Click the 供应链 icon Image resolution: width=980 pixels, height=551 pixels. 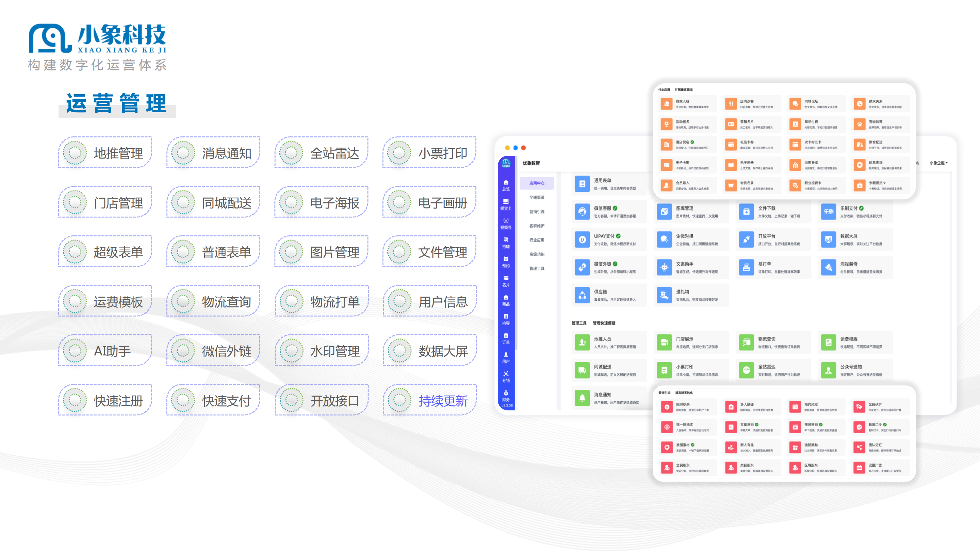pyautogui.click(x=582, y=295)
